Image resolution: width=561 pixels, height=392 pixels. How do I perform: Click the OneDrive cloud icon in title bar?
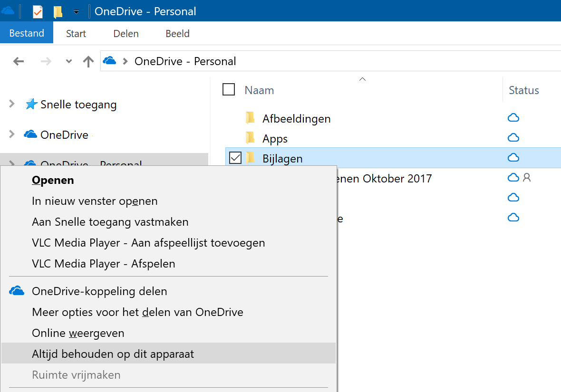pyautogui.click(x=7, y=11)
